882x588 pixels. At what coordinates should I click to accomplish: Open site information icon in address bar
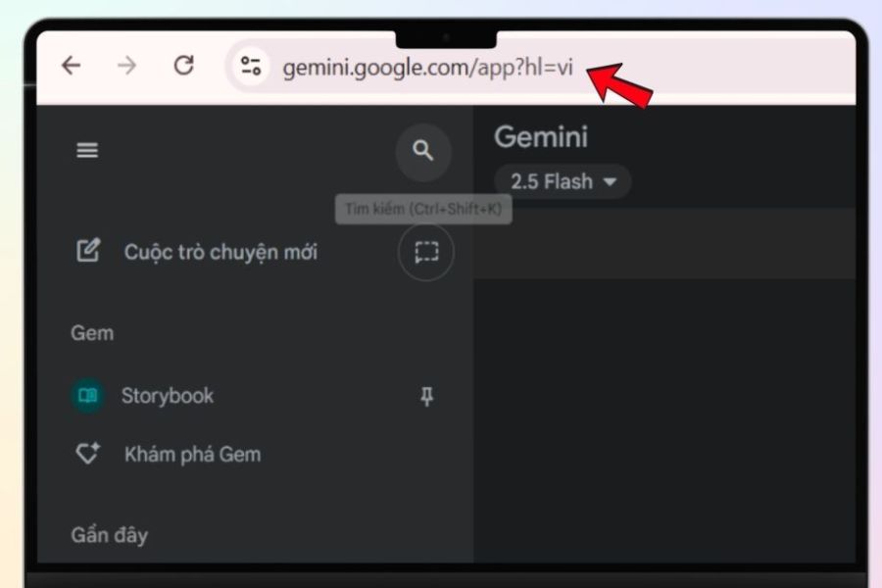[x=251, y=67]
